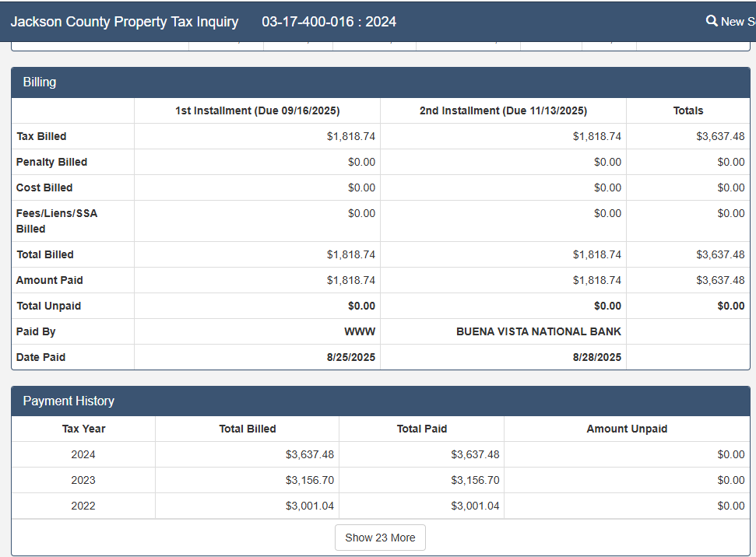Click the New Search magnifying glass icon
Screen dimensions: 756x557
(x=712, y=21)
